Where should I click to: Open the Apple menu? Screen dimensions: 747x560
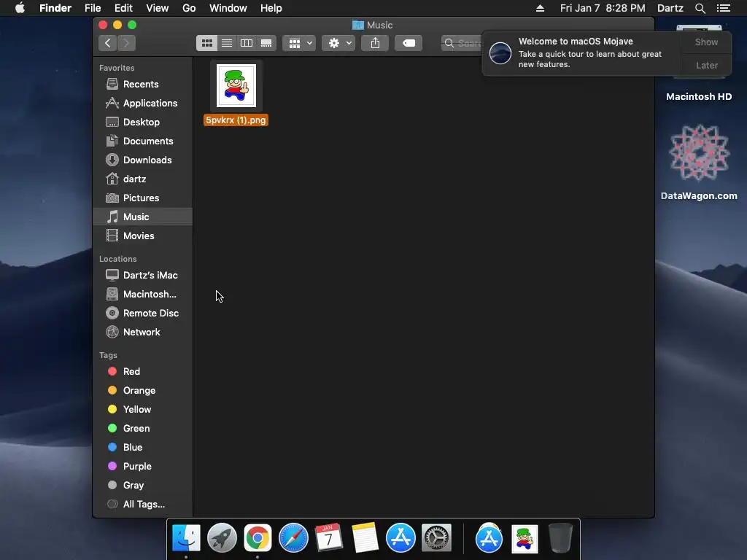[20, 8]
